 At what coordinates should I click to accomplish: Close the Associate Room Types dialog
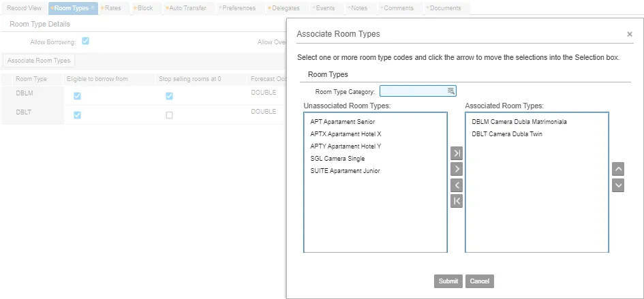point(629,35)
